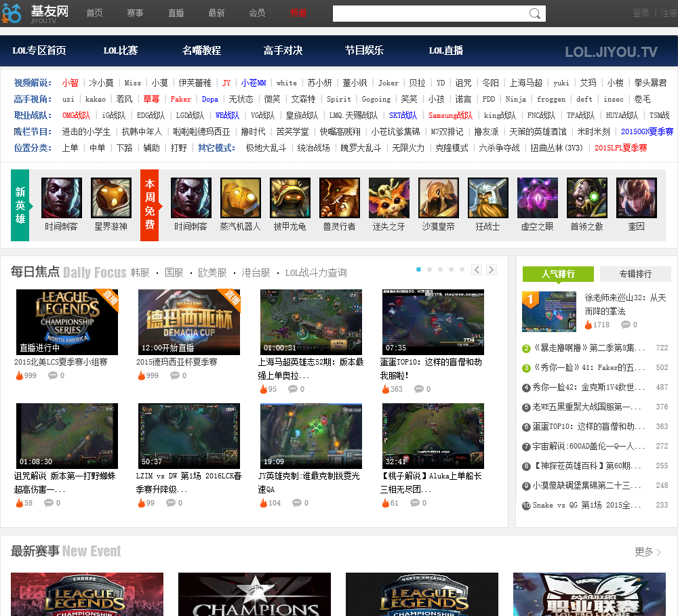Viewport: 678px width, 616px height.
Task: Click comment icon under 桃子解说 Aluka video
Action: point(415,503)
